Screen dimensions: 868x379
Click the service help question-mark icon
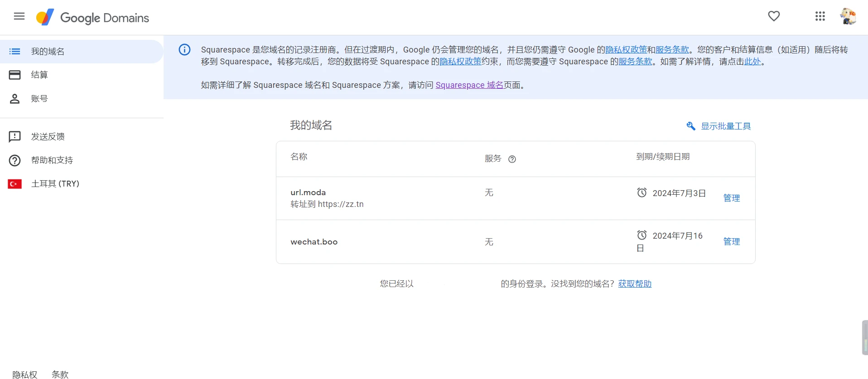coord(512,159)
